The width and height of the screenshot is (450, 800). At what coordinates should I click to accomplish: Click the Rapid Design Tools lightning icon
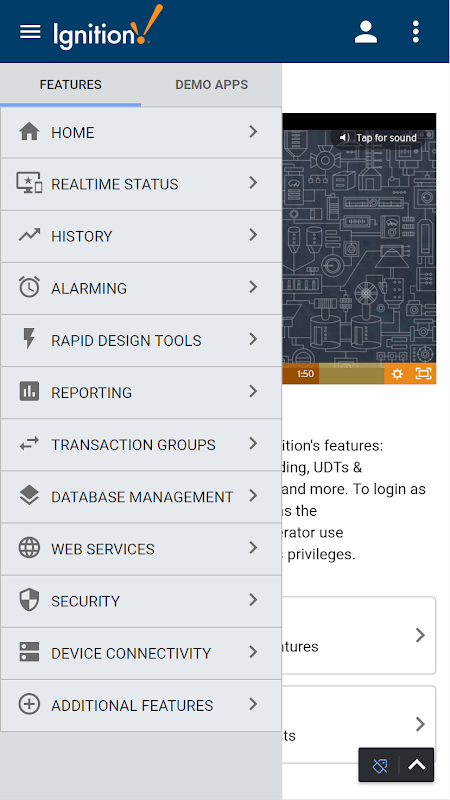pos(29,339)
